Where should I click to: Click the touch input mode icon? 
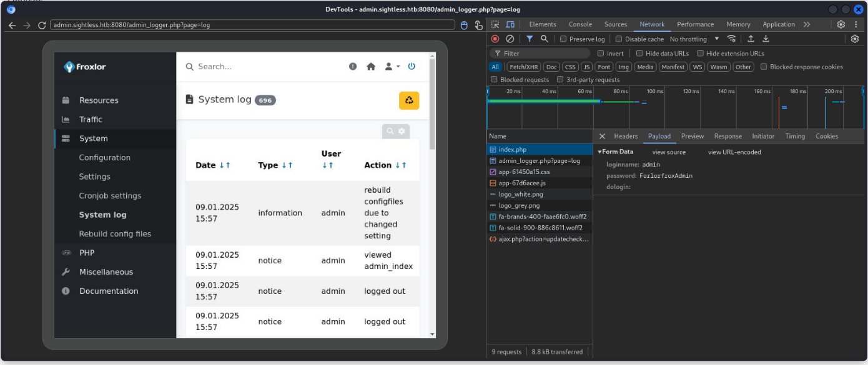[478, 25]
